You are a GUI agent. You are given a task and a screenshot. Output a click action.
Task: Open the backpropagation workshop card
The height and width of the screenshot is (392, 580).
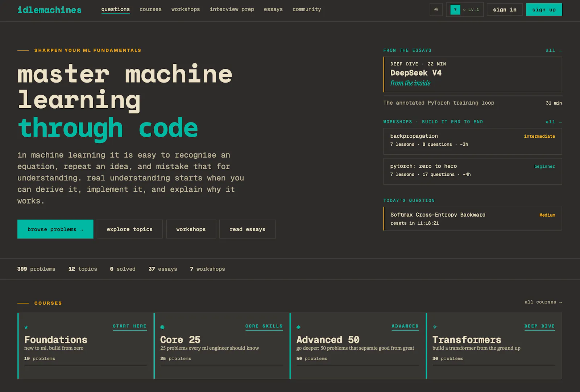[x=473, y=141]
